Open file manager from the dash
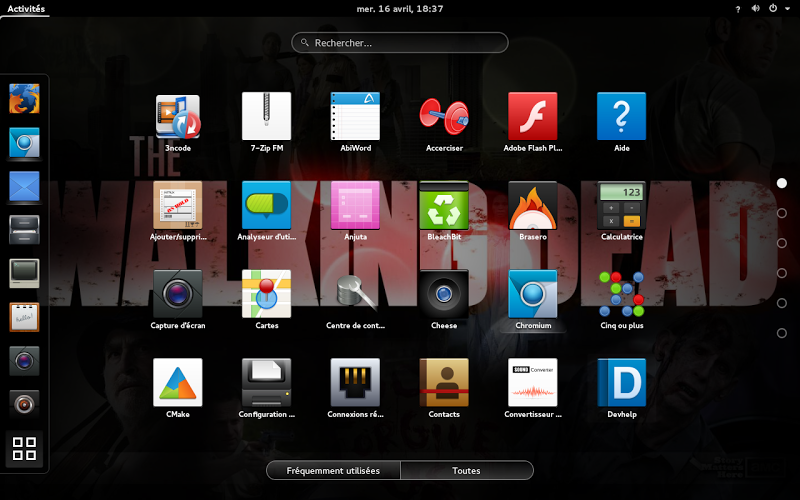 coord(24,230)
